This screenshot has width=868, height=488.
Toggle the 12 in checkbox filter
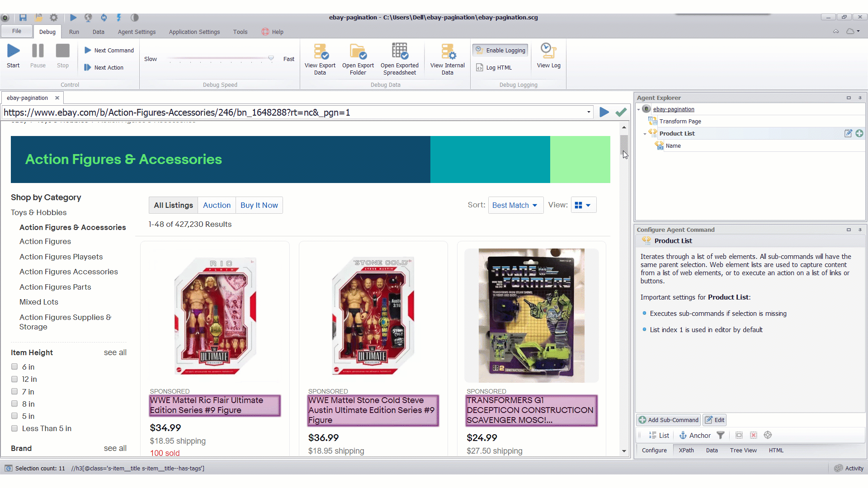[14, 379]
